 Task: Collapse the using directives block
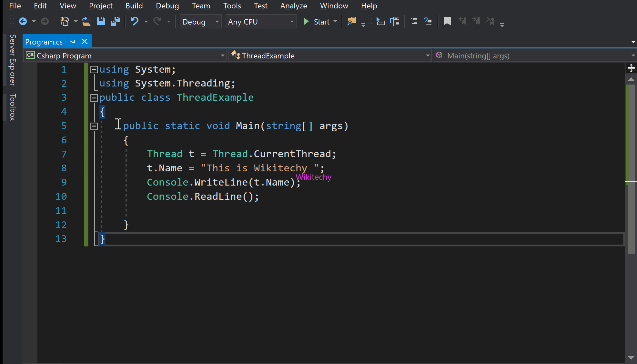coord(94,70)
